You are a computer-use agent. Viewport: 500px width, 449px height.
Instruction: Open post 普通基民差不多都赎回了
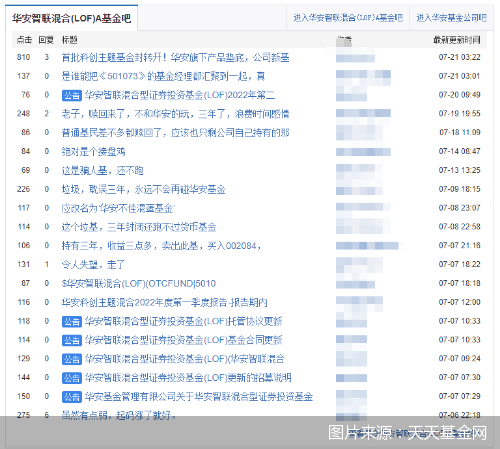[x=175, y=133]
